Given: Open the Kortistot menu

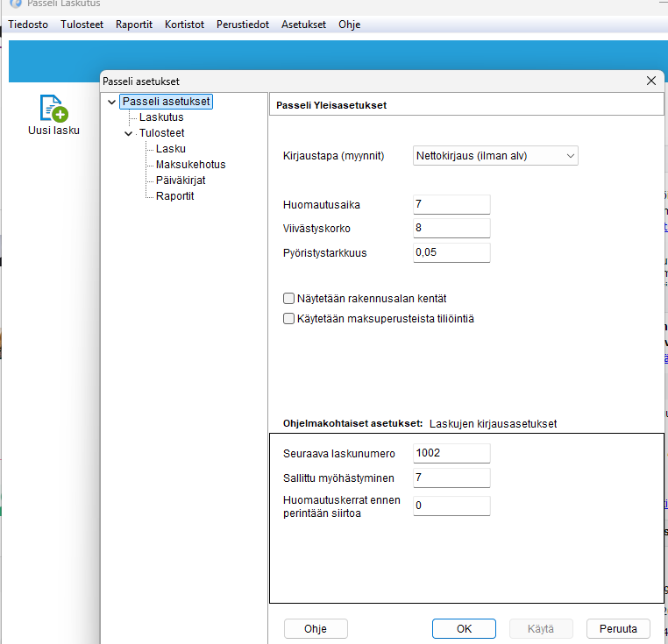Looking at the screenshot, I should [184, 25].
